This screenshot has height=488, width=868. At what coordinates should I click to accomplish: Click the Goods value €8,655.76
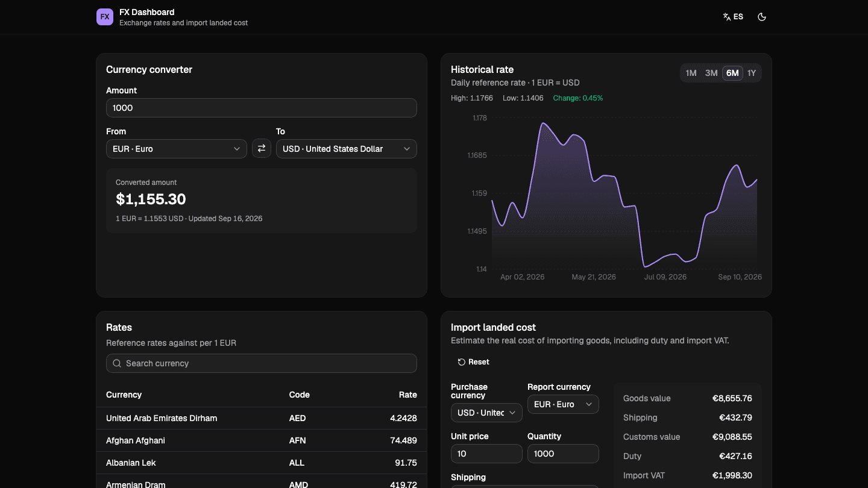click(732, 398)
